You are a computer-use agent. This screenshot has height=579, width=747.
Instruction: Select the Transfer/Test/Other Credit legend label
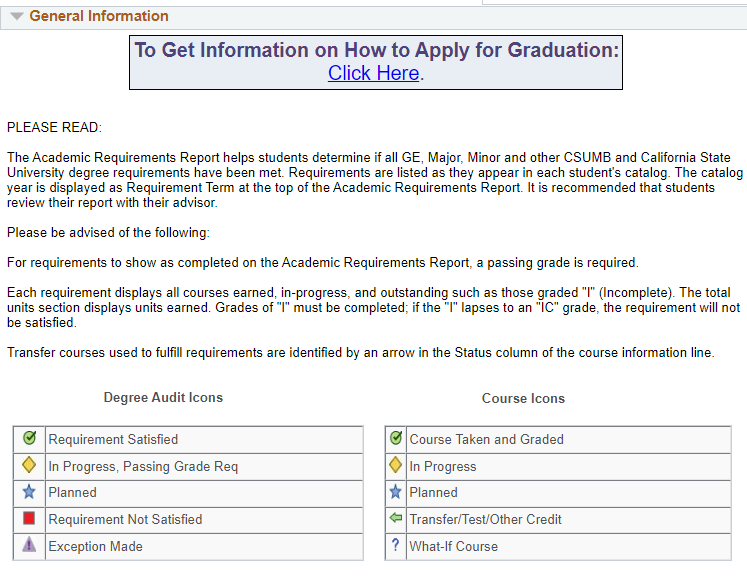click(x=485, y=519)
